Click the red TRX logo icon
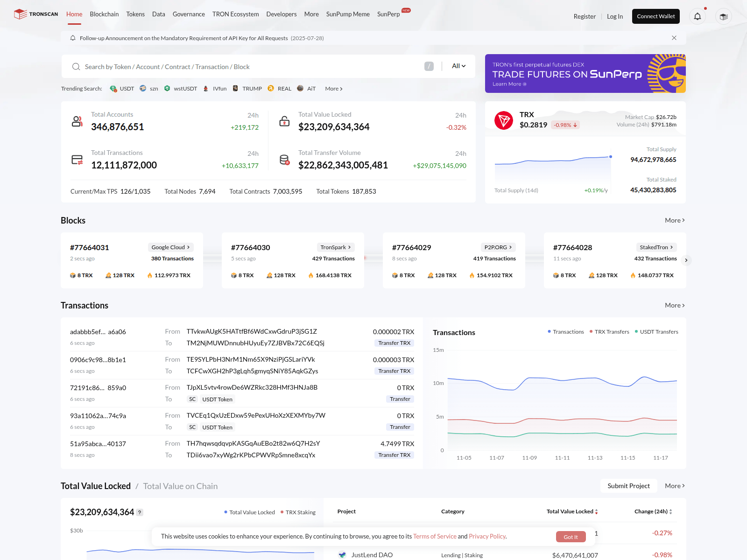 click(x=504, y=120)
